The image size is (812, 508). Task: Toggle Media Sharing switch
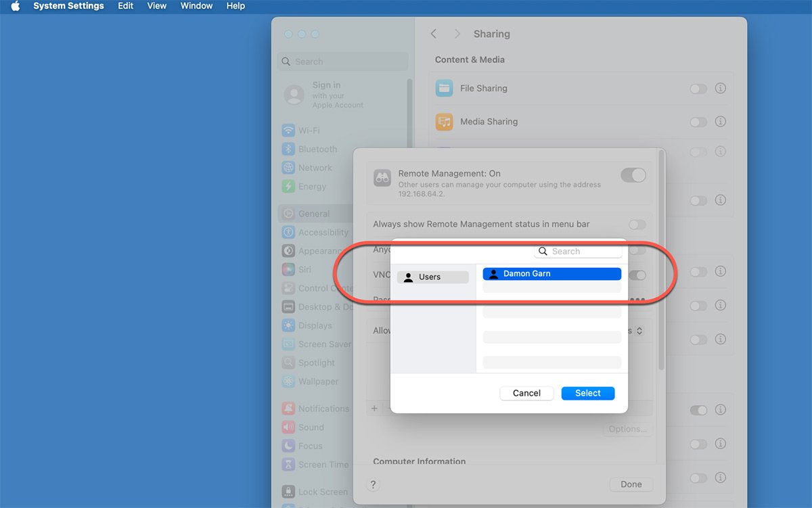(x=698, y=122)
